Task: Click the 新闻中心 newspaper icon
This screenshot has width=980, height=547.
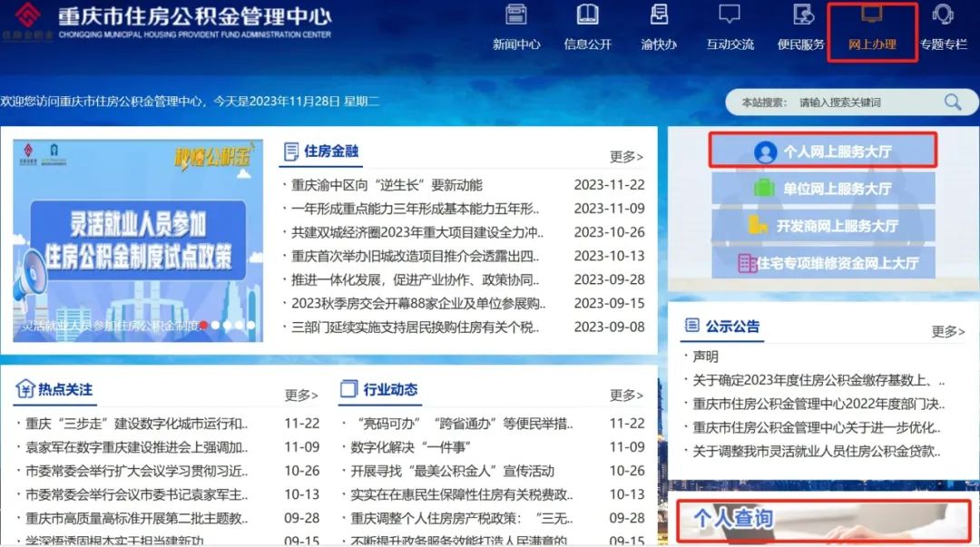Action: coord(516,15)
